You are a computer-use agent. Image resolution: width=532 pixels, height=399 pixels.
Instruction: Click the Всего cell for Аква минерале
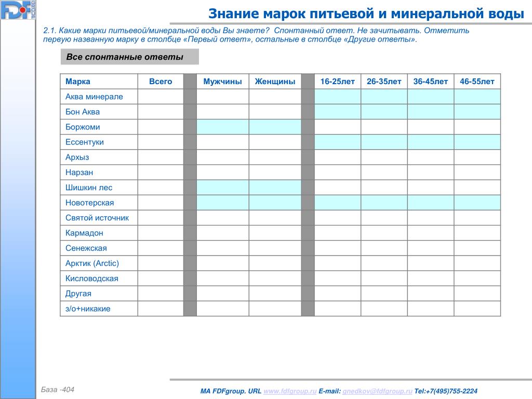[161, 97]
